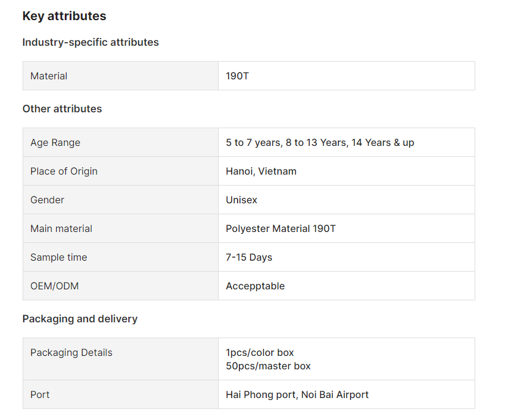Click the age range value text
Screen dimensions: 507x420
coord(319,143)
